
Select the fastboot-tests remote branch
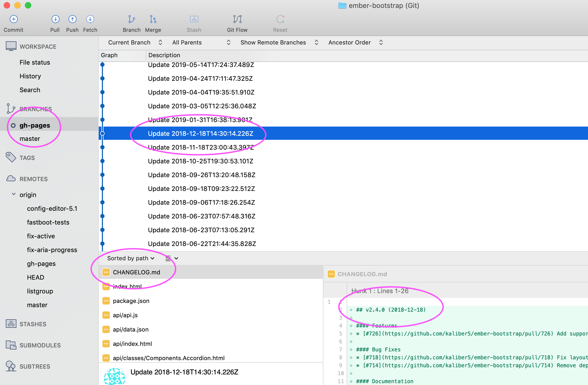48,222
